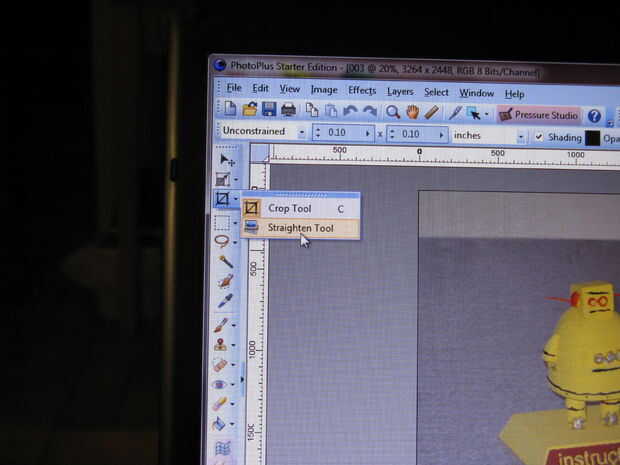Click the New document icon
Viewport: 620px width, 465px height.
230,108
